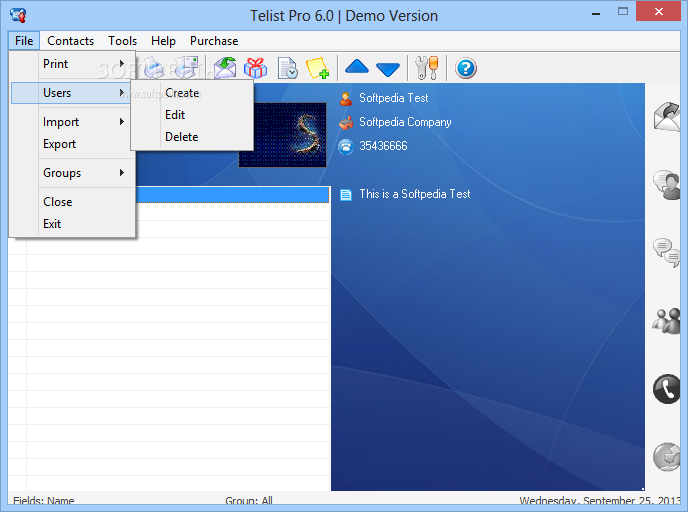Click phone number 35436666

[383, 146]
